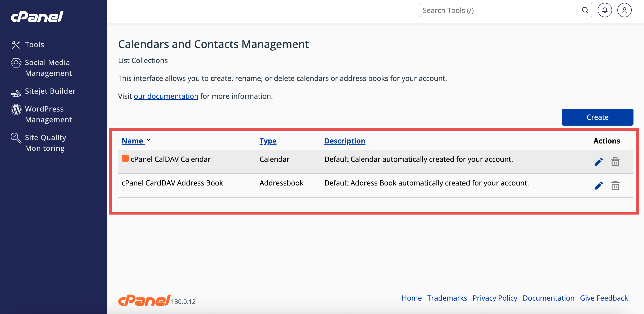Focus the Search Tools input field
This screenshot has height=314, width=644.
[500, 10]
